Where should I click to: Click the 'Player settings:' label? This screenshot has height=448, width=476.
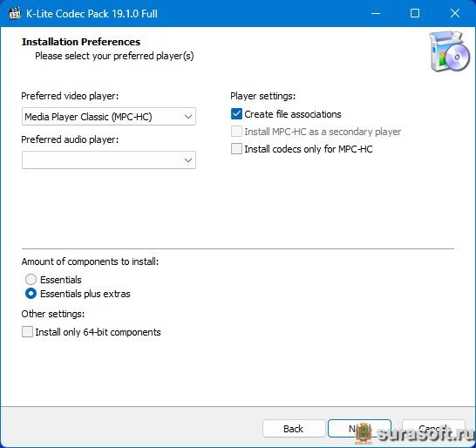click(x=263, y=96)
